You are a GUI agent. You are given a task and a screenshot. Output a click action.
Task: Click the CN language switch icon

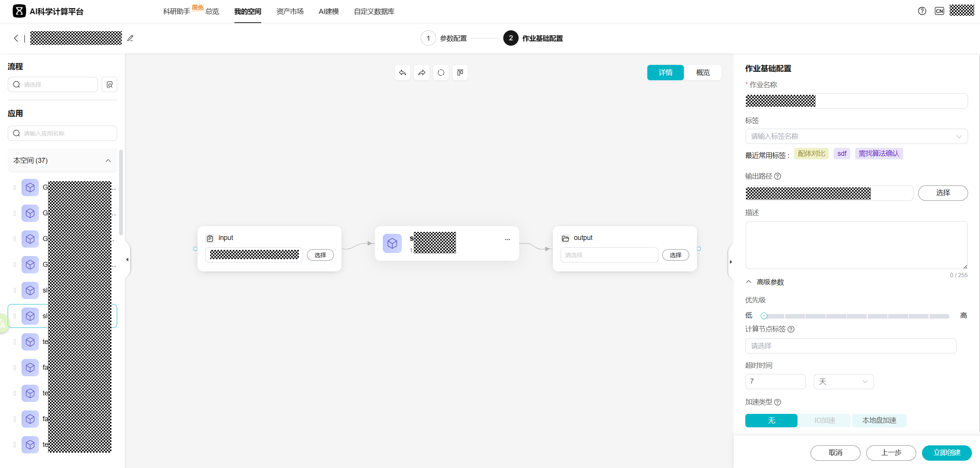pyautogui.click(x=939, y=11)
